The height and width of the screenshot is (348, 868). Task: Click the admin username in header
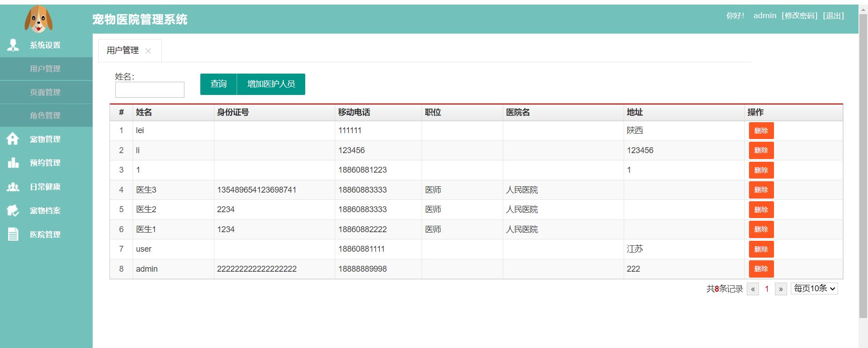click(765, 15)
